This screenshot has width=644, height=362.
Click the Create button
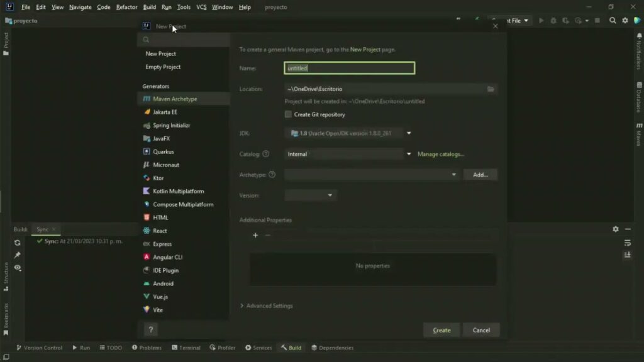(x=441, y=330)
